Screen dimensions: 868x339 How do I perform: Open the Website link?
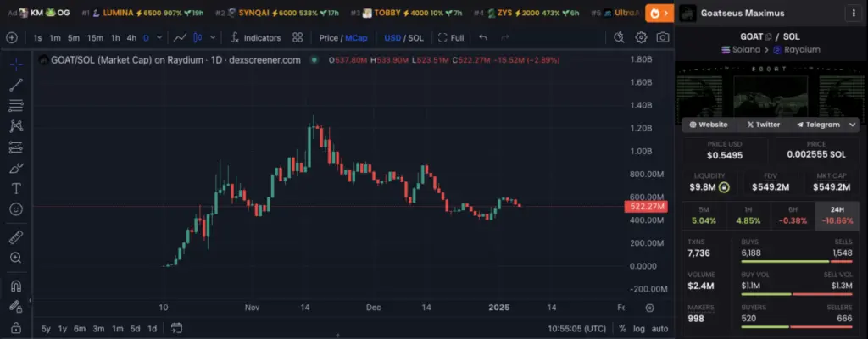coord(709,125)
